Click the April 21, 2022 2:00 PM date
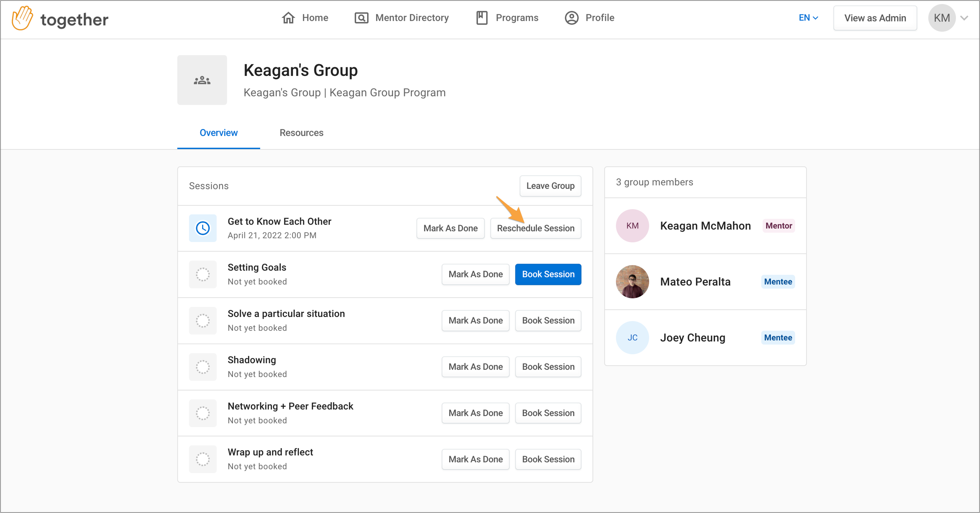 pos(272,236)
